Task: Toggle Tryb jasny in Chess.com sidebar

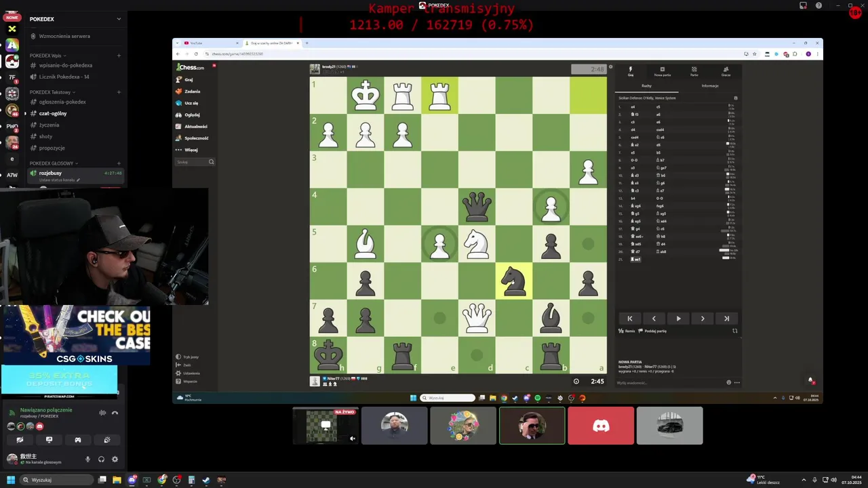Action: [187, 357]
